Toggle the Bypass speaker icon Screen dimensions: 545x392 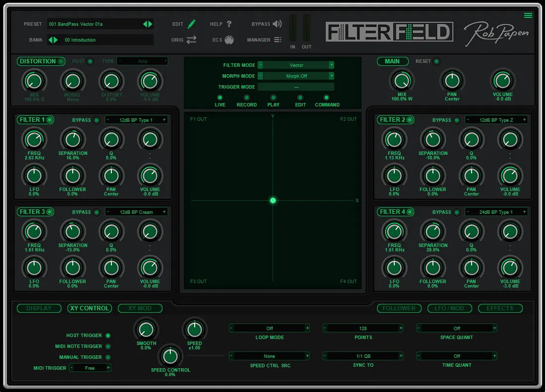pos(277,24)
